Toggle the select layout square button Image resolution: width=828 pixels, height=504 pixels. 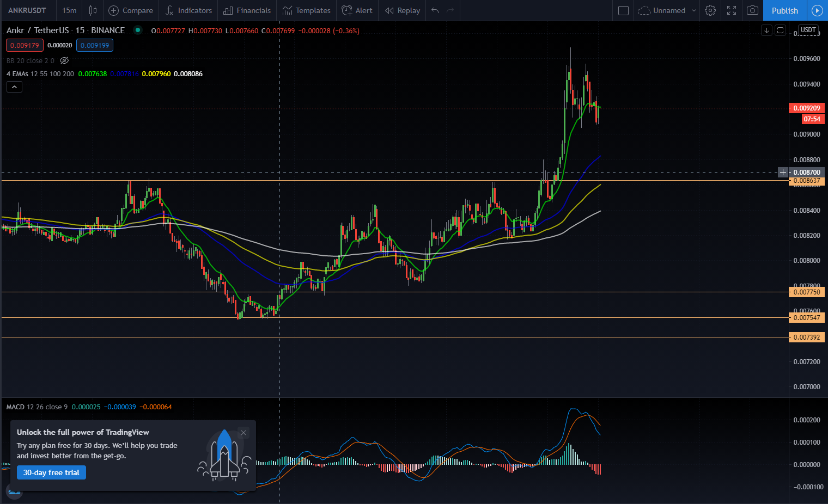pos(624,10)
